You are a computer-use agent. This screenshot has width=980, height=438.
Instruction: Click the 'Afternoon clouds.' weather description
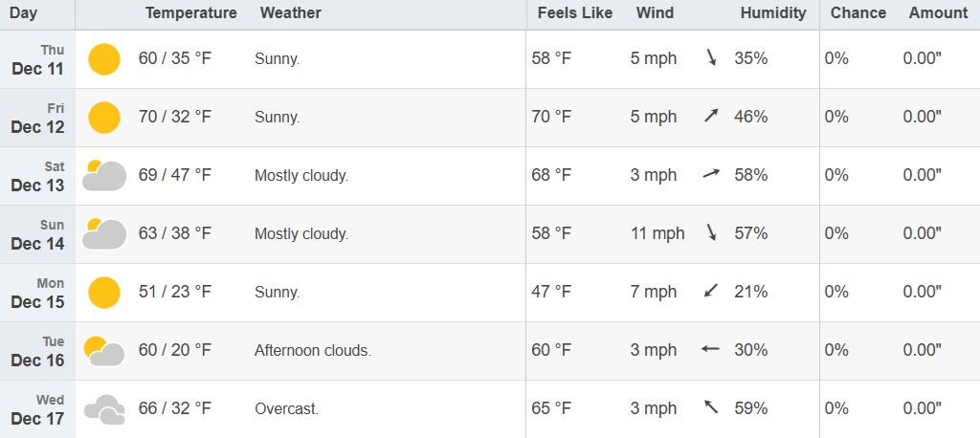[313, 351]
